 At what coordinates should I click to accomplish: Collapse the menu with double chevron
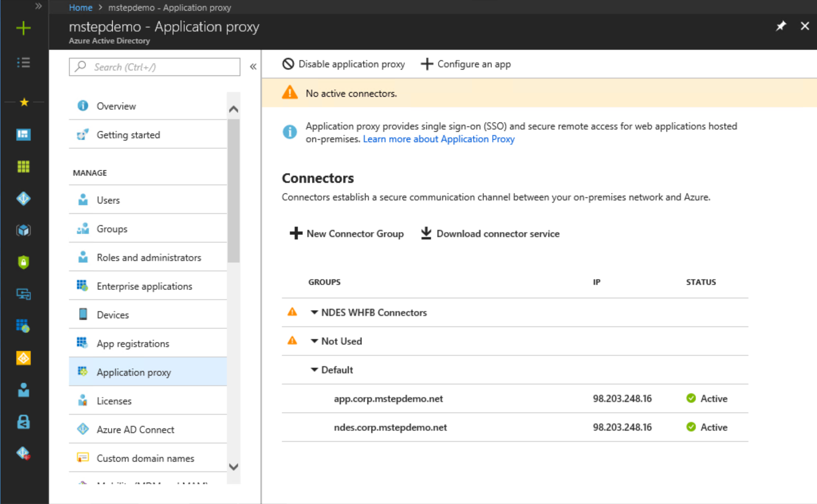tap(253, 67)
